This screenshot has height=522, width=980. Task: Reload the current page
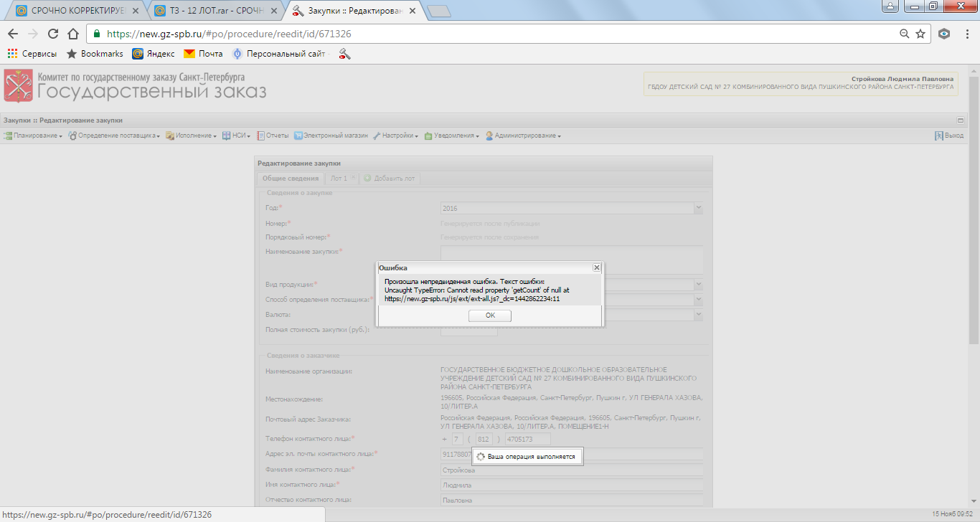point(52,34)
